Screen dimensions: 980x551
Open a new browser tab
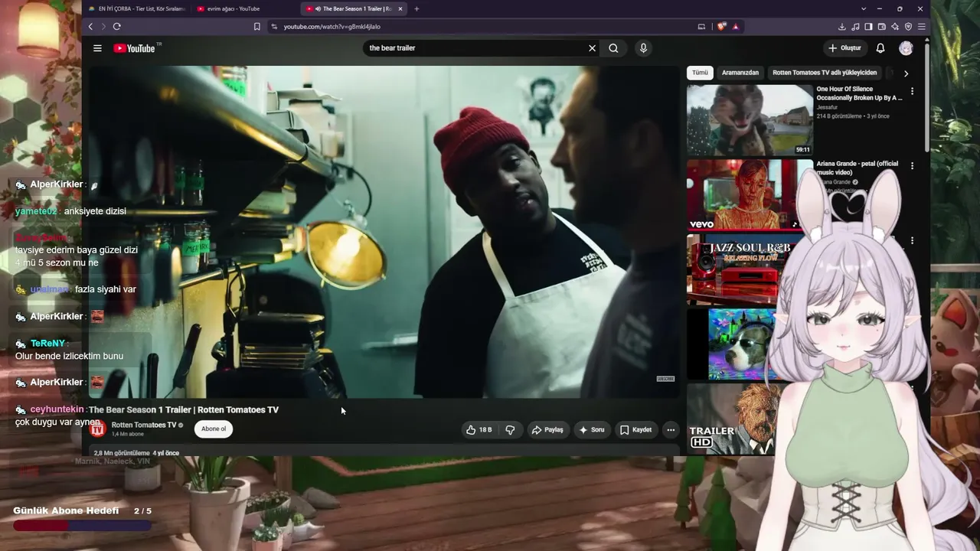point(416,9)
